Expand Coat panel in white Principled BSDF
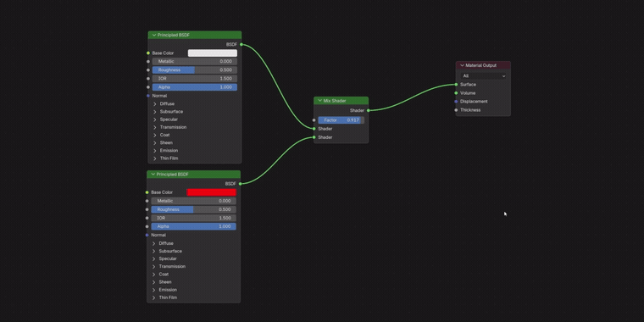 [155, 135]
